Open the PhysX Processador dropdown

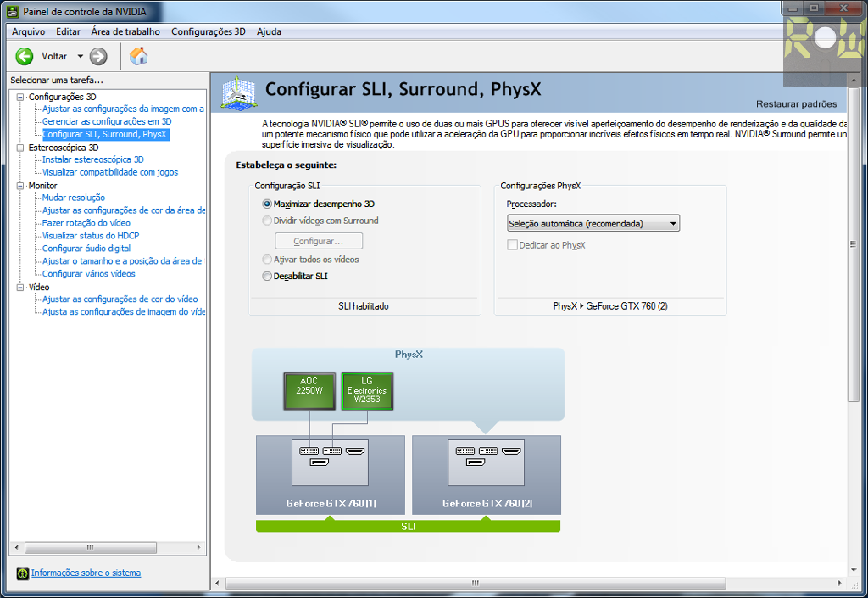point(593,223)
